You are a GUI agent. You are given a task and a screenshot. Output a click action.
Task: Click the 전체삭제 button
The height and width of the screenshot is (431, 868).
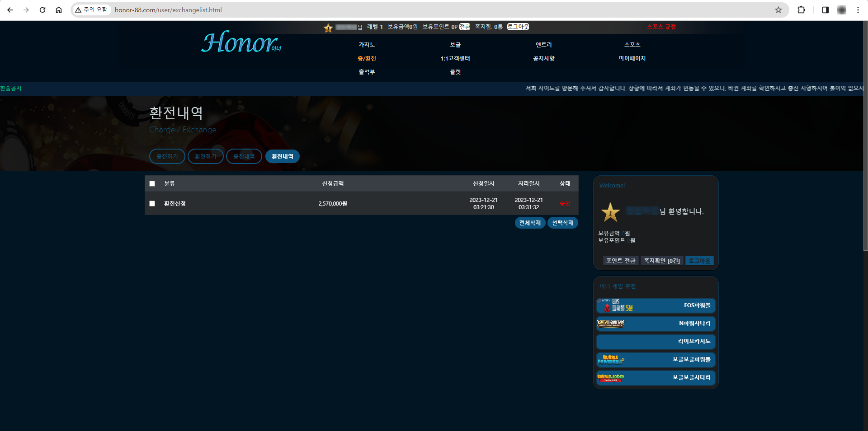530,223
